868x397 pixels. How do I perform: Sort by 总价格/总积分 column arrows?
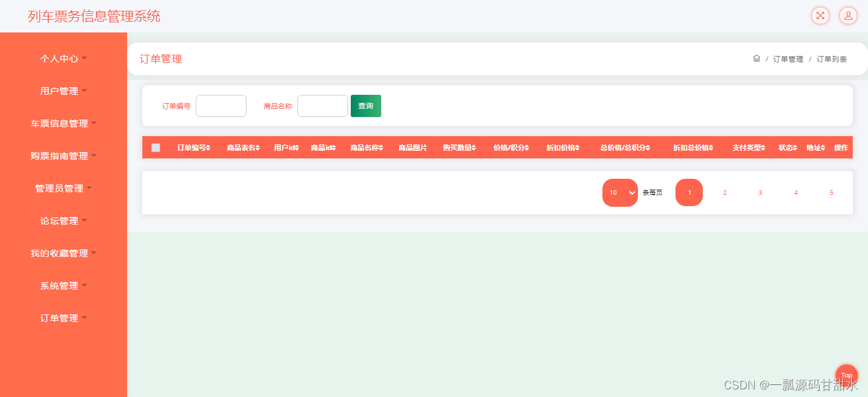pyautogui.click(x=648, y=148)
